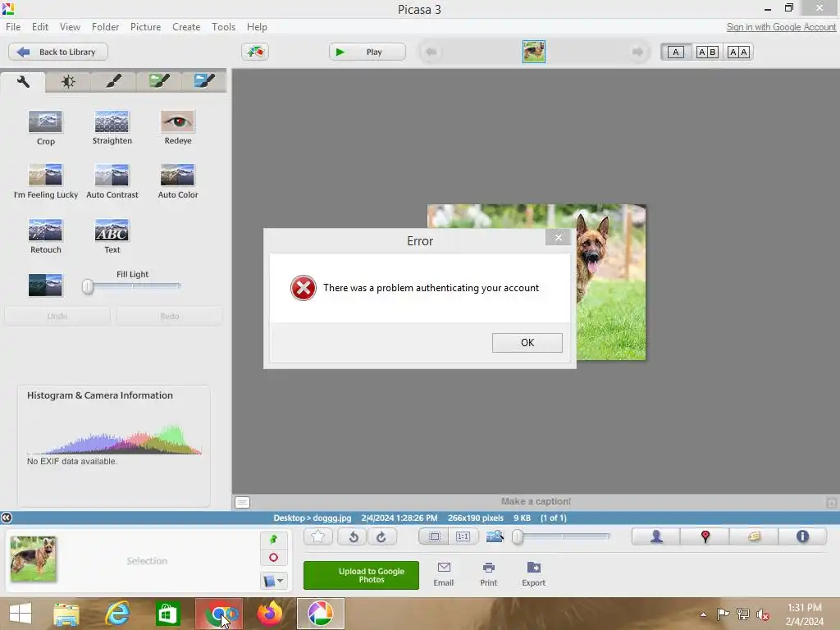The width and height of the screenshot is (840, 630).
Task: Show the Tags panel
Action: (754, 536)
